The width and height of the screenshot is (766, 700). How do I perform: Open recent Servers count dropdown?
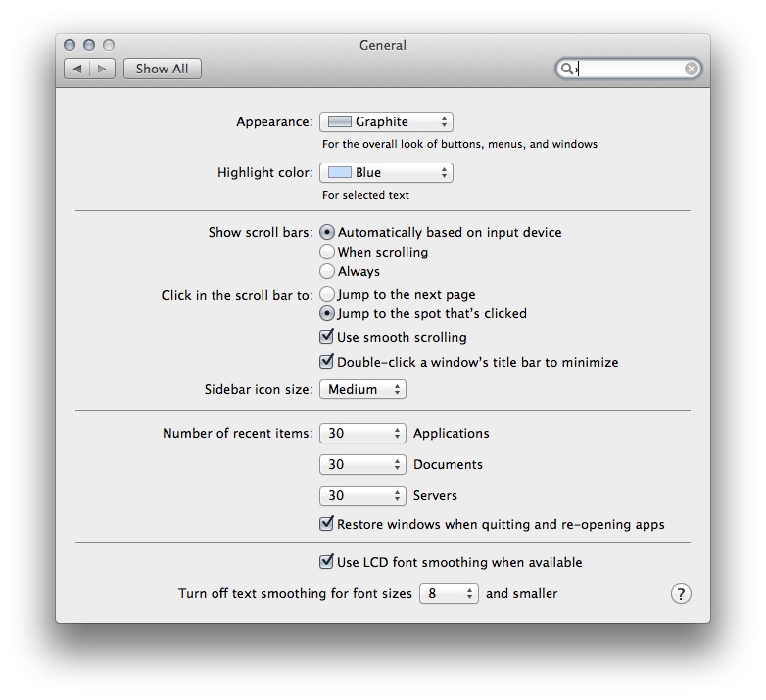(x=362, y=496)
